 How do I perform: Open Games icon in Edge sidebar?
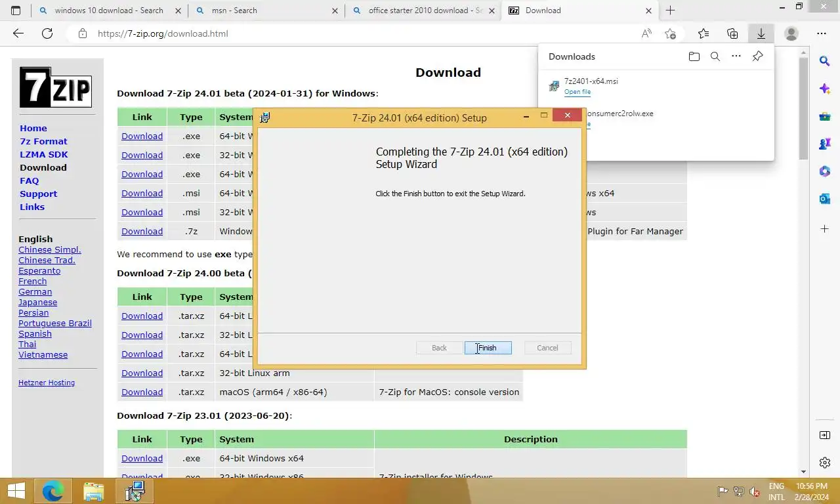(825, 144)
